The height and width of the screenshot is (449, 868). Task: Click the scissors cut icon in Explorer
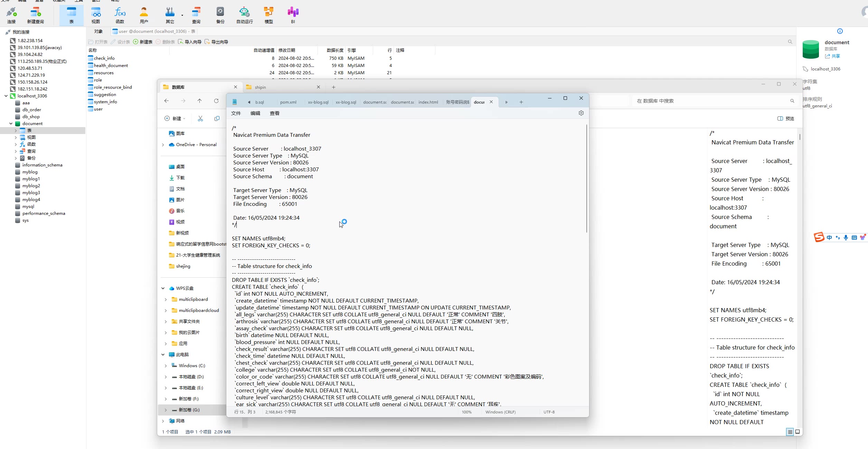click(x=200, y=118)
